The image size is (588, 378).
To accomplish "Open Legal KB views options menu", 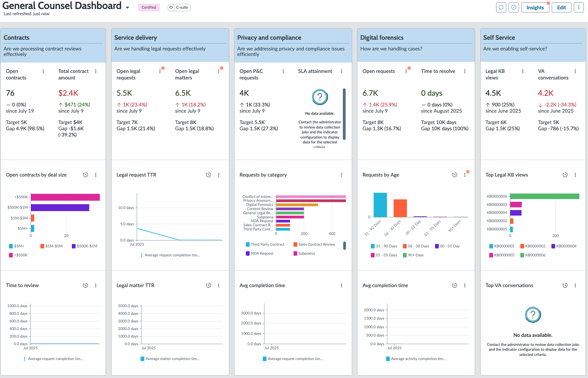I will click(x=523, y=71).
